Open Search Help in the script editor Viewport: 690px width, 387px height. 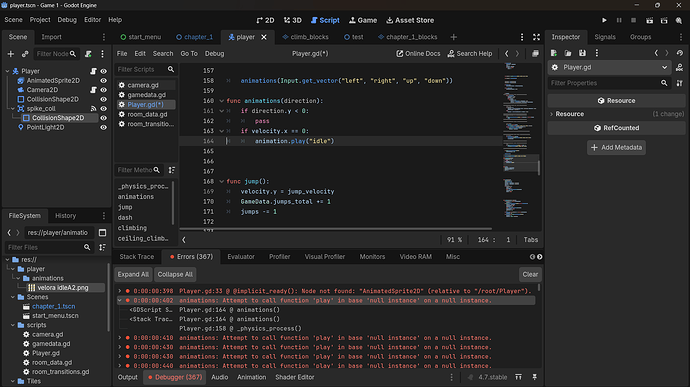470,54
